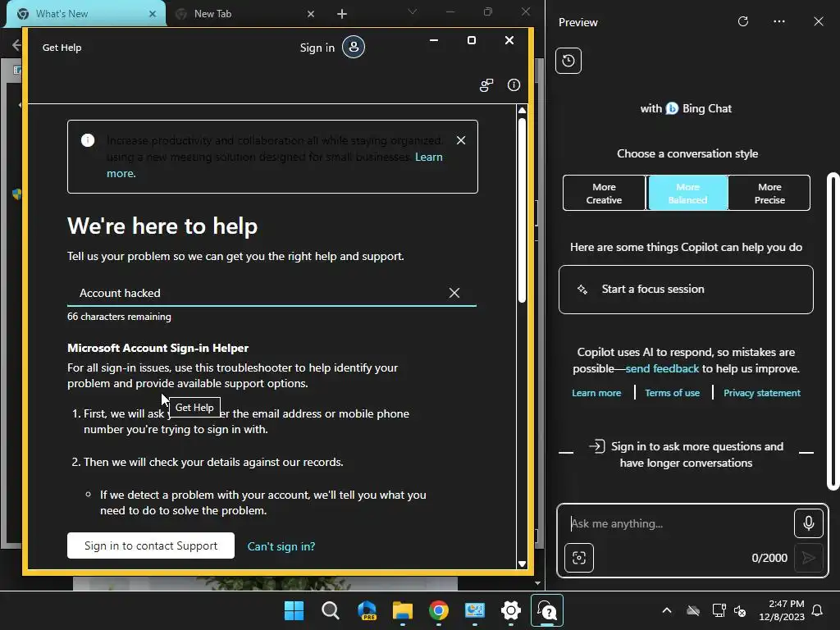Close the New Tab browser tab
The image size is (840, 630).
(311, 14)
